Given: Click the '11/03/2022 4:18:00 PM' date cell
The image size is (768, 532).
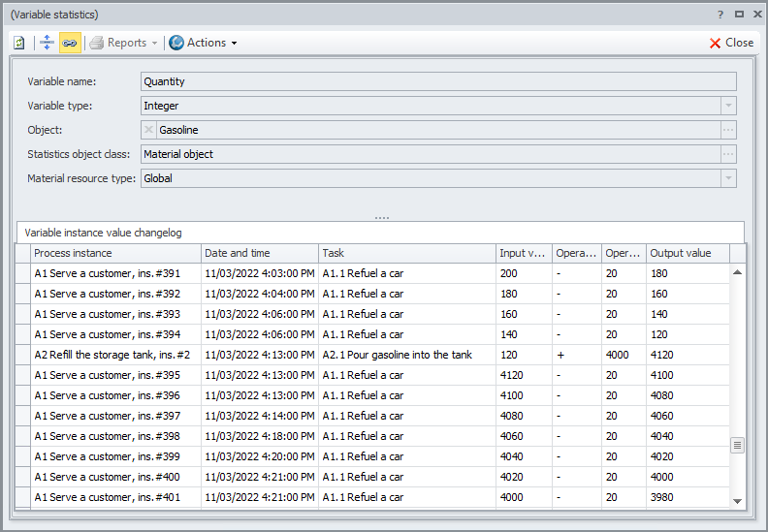Looking at the screenshot, I should click(x=260, y=436).
